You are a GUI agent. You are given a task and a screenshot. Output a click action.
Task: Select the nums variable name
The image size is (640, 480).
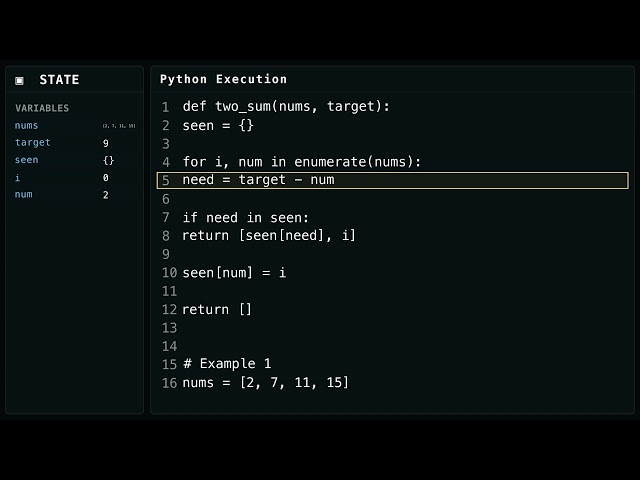[27, 126]
